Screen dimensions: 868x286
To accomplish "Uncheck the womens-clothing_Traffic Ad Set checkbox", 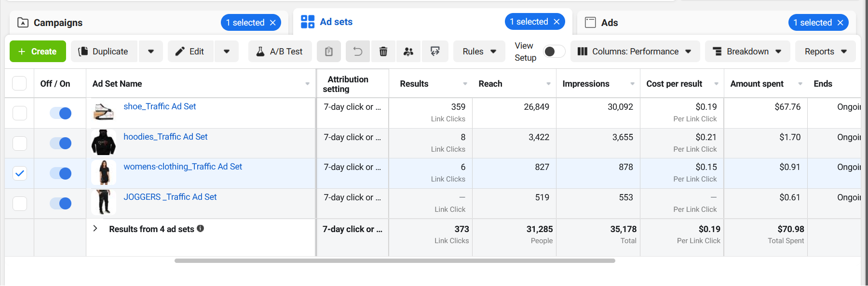I will 19,173.
